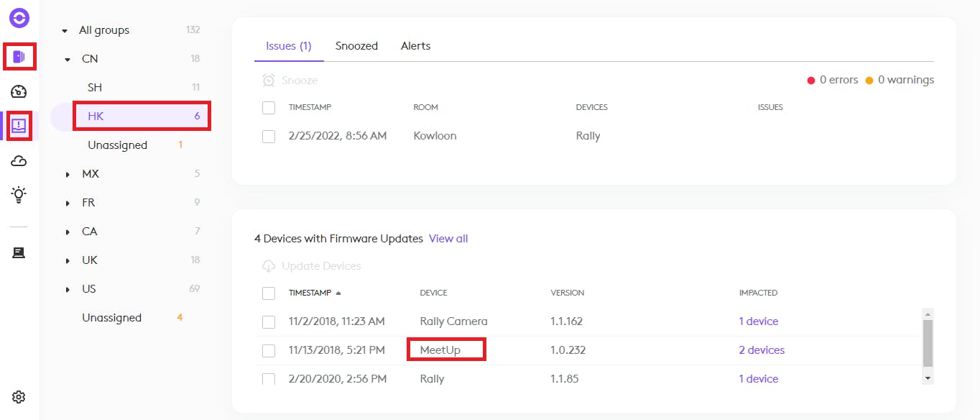Image resolution: width=980 pixels, height=420 pixels.
Task: Open the dashboard gauge icon
Action: (19, 91)
